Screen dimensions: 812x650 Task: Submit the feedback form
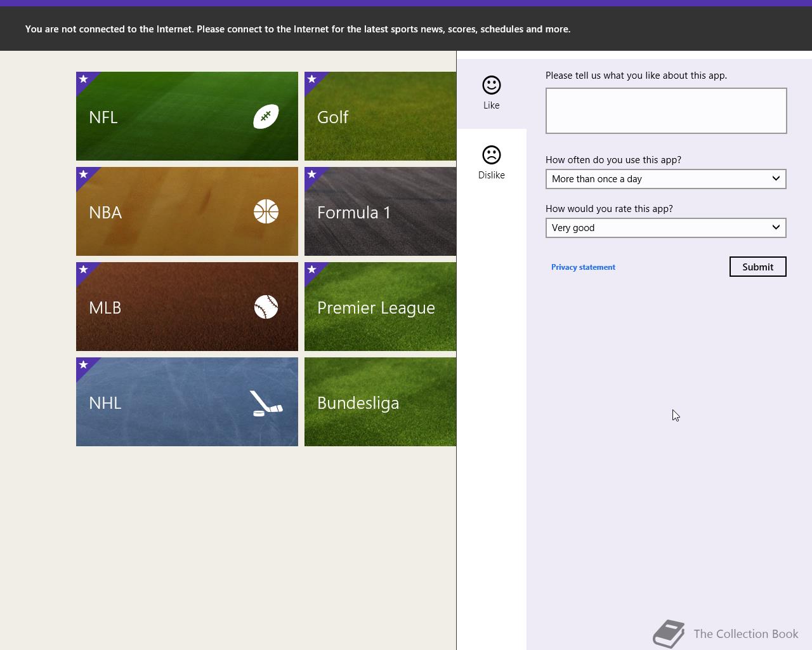point(758,267)
